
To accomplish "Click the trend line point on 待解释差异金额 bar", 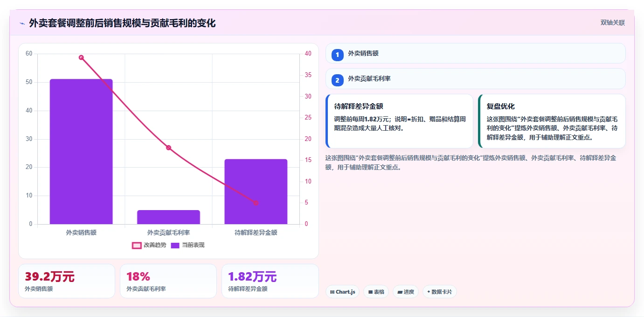I will [256, 203].
